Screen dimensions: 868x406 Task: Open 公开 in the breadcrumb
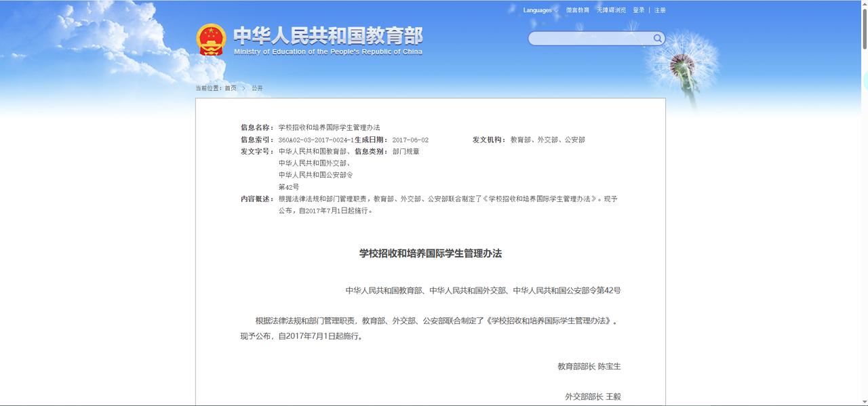(257, 88)
